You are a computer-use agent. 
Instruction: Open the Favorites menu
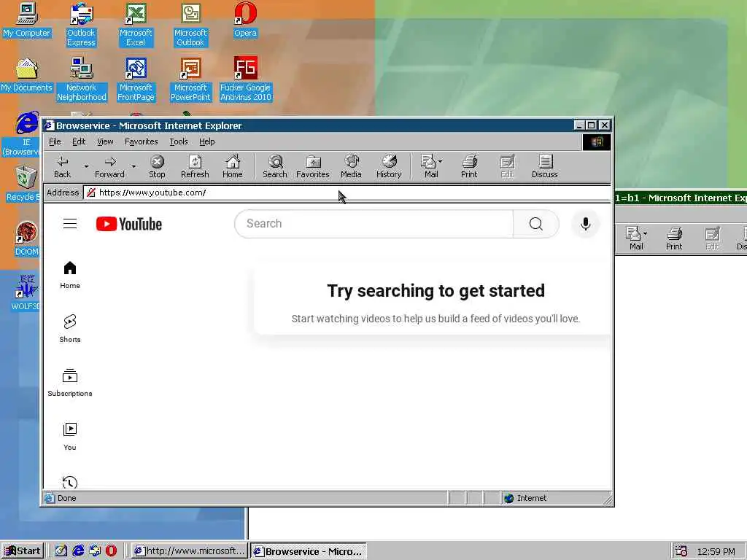pos(141,141)
